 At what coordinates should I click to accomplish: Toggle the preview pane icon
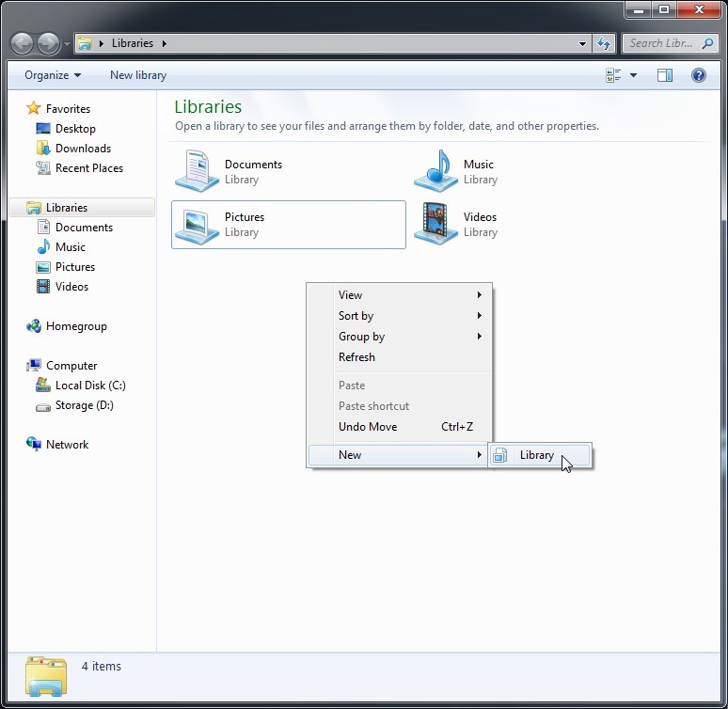tap(665, 75)
